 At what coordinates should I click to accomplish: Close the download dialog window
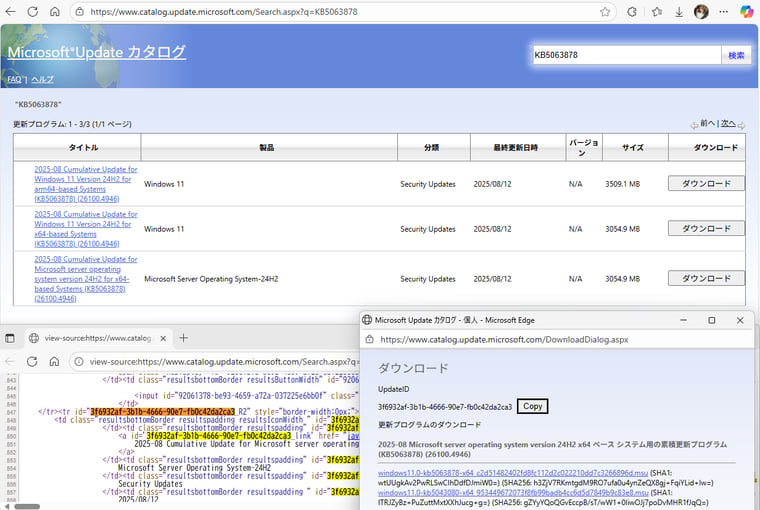pos(740,320)
